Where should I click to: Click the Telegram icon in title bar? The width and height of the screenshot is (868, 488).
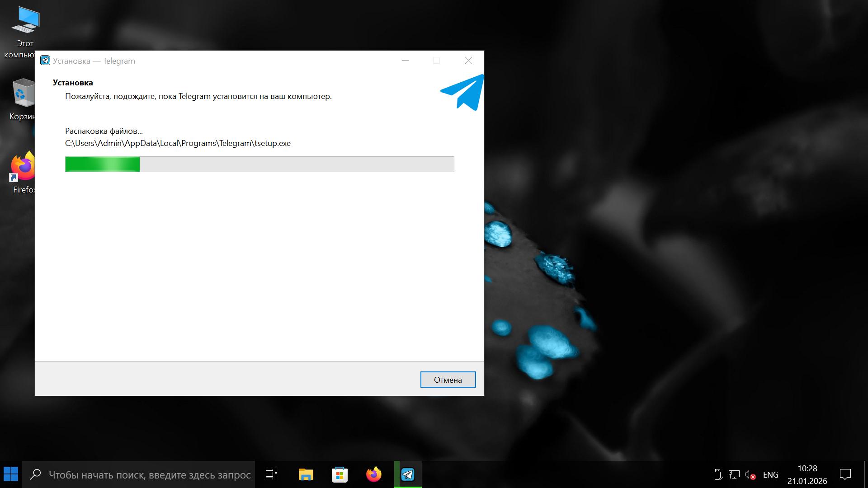(x=45, y=61)
